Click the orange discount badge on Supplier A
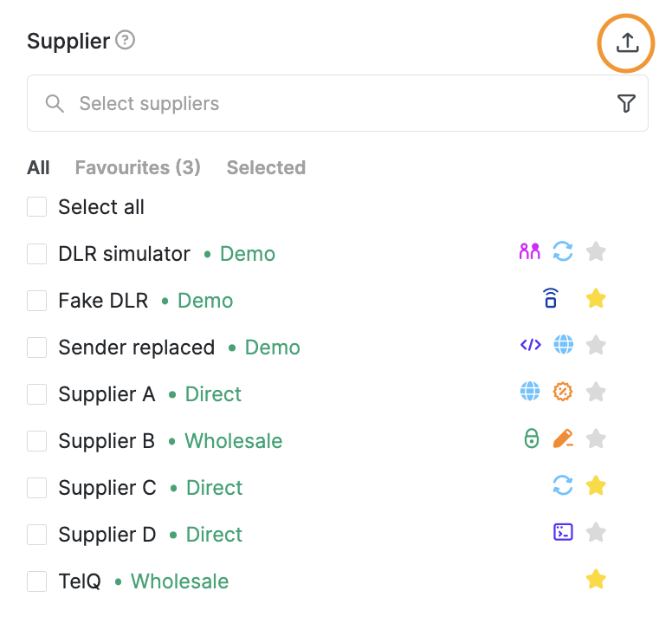The width and height of the screenshot is (672, 643). coord(563,392)
